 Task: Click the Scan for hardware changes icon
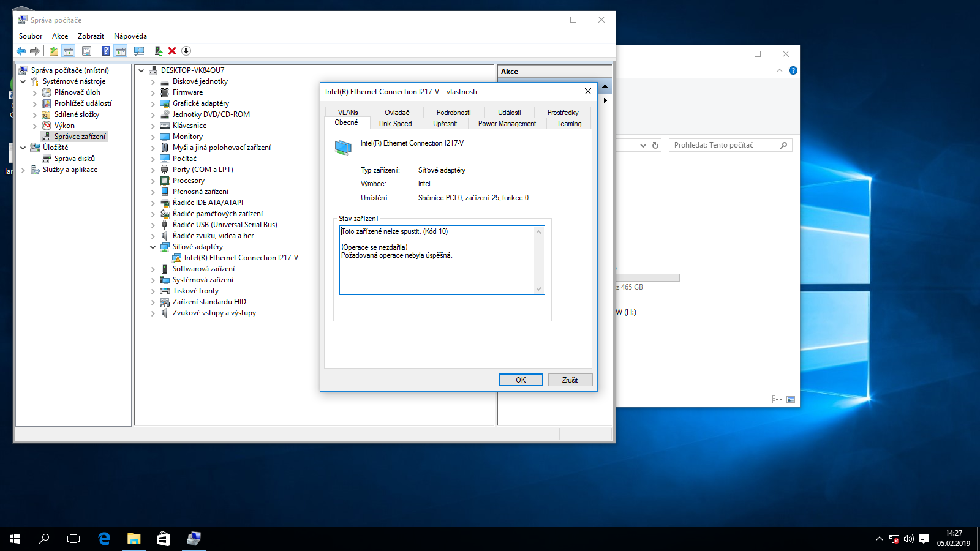click(x=139, y=51)
